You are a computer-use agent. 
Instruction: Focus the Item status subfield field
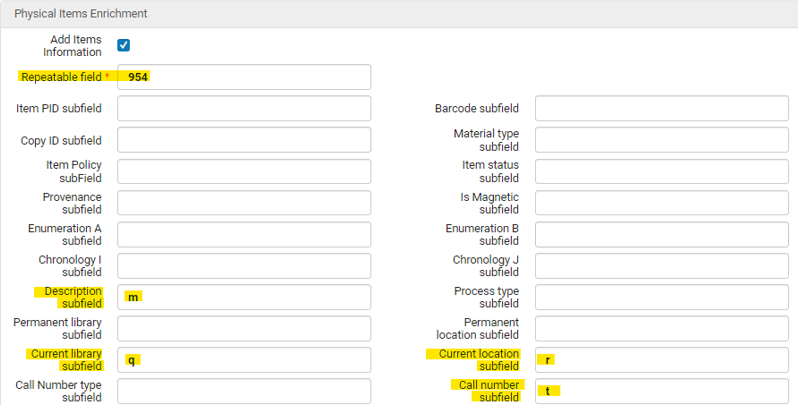pos(661,171)
